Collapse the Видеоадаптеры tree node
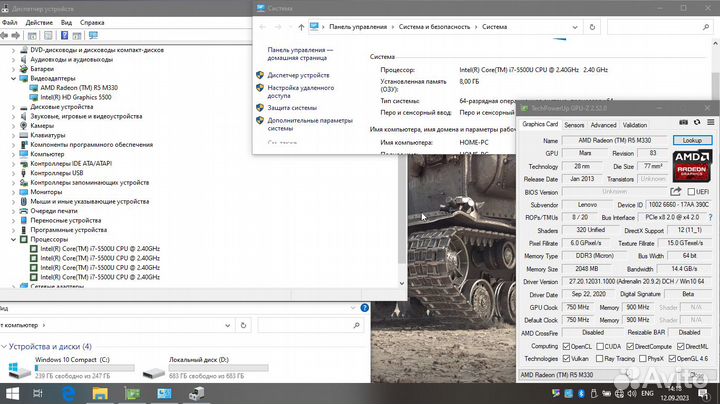Screen dimensions: 720x404 point(13,79)
